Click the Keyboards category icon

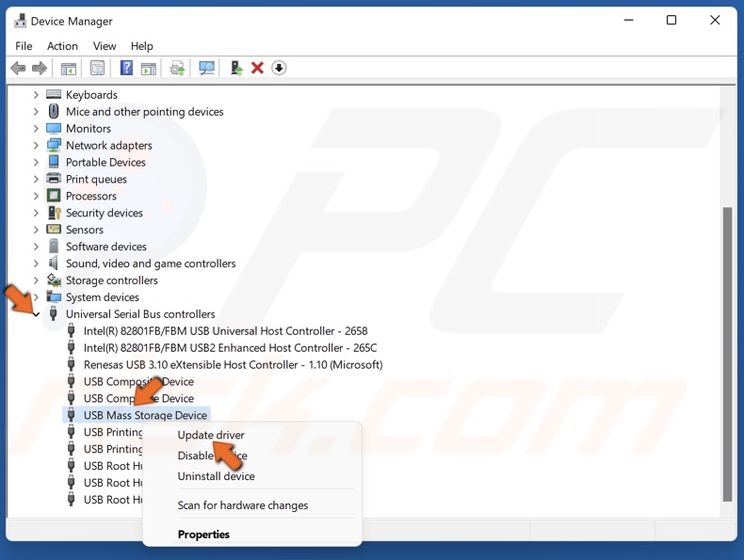(54, 94)
